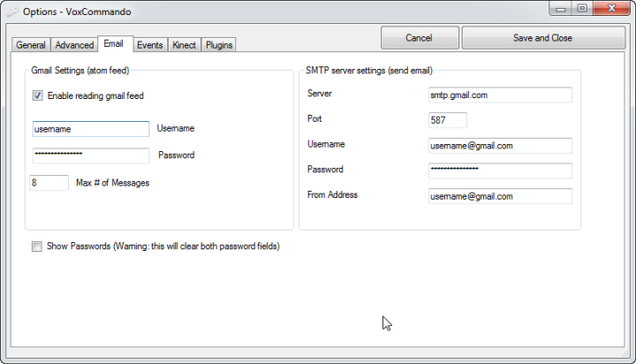Image resolution: width=636 pixels, height=364 pixels.
Task: Switch to the Advanced tab
Action: (x=74, y=45)
